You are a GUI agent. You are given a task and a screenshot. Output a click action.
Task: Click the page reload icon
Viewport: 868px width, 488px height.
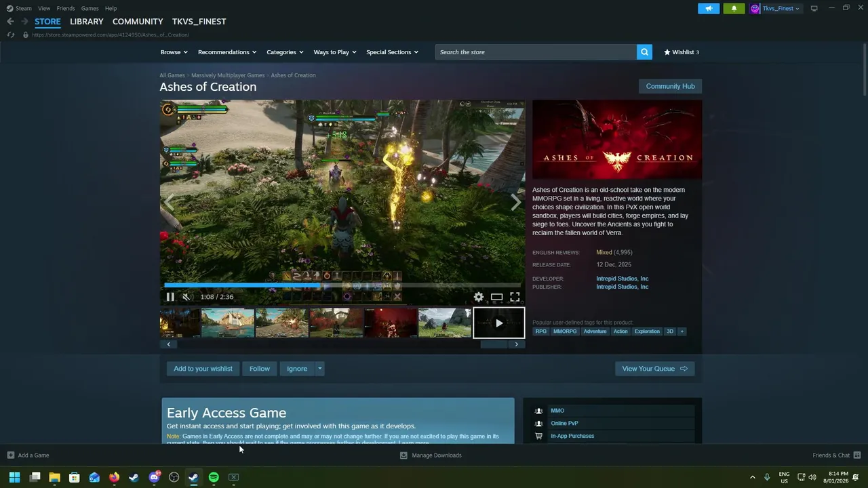coord(10,35)
